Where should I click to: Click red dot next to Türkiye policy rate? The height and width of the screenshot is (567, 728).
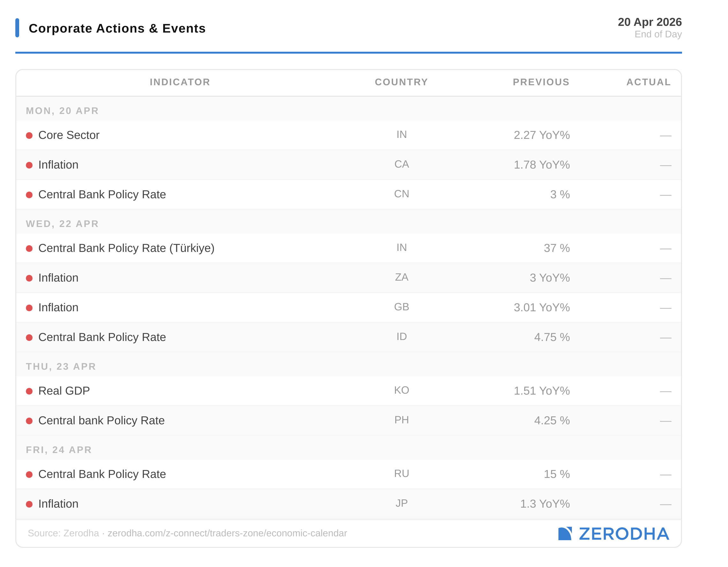tap(29, 248)
